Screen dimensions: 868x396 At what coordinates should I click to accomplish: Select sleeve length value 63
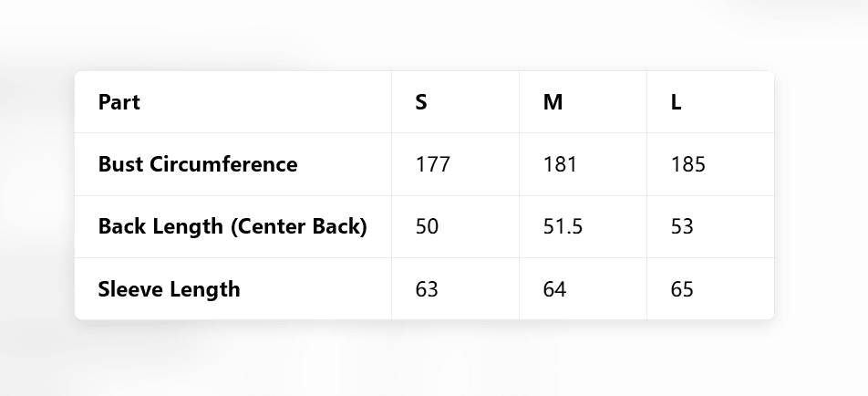[427, 289]
